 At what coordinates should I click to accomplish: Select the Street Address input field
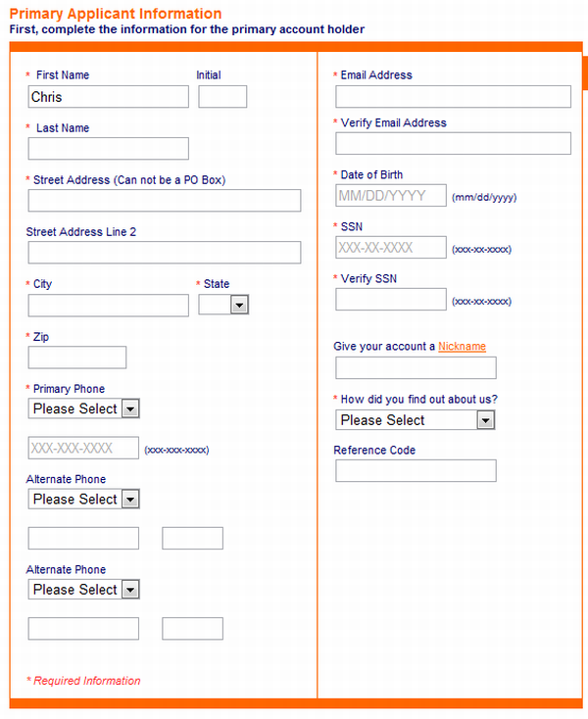(165, 201)
